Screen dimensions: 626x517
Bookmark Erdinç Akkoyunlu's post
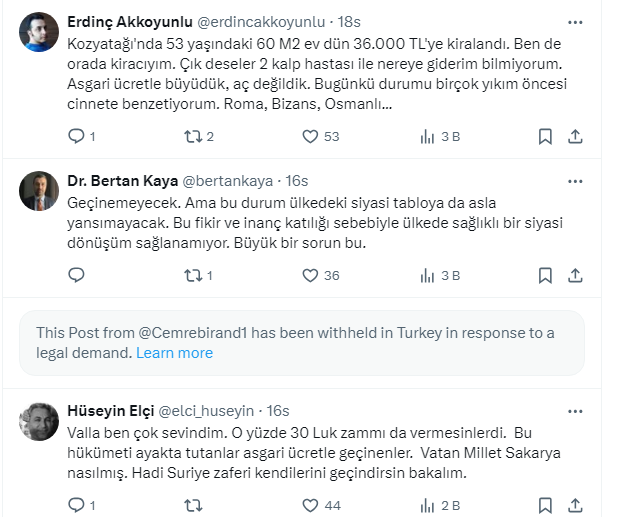[x=545, y=136]
